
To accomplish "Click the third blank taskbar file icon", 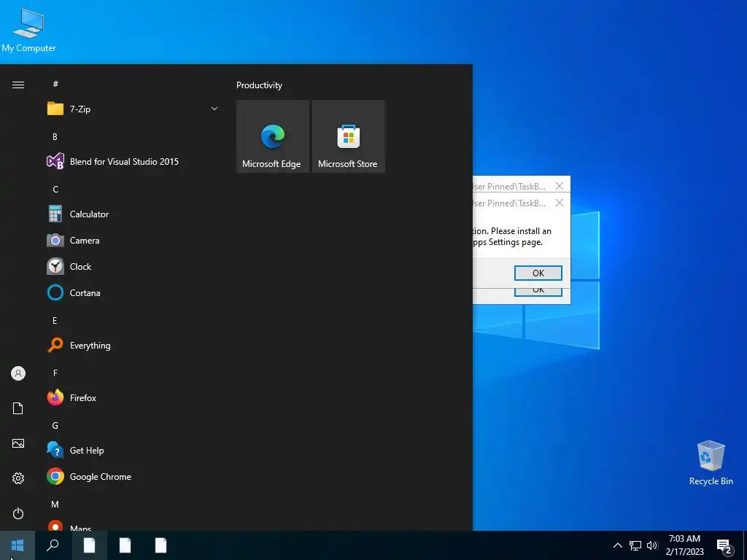I will (x=161, y=545).
